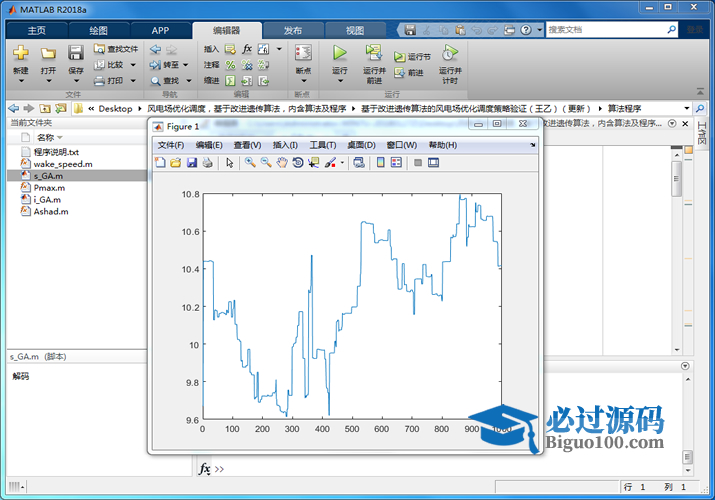Click the Rotate 3D tool icon
The width and height of the screenshot is (715, 500).
(x=298, y=163)
